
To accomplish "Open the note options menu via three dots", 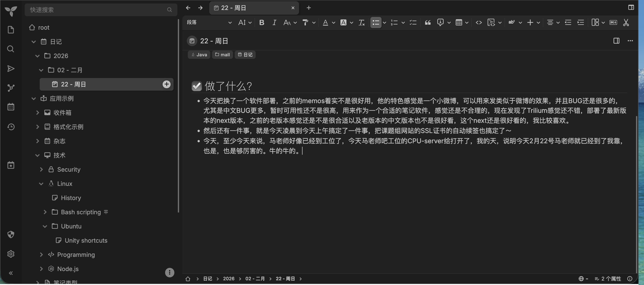I will 630,41.
